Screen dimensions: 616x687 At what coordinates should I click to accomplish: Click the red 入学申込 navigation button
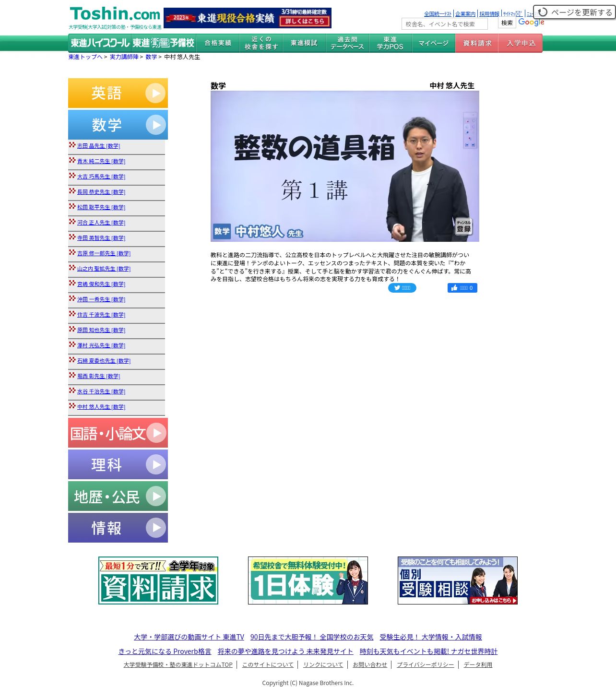click(x=521, y=43)
